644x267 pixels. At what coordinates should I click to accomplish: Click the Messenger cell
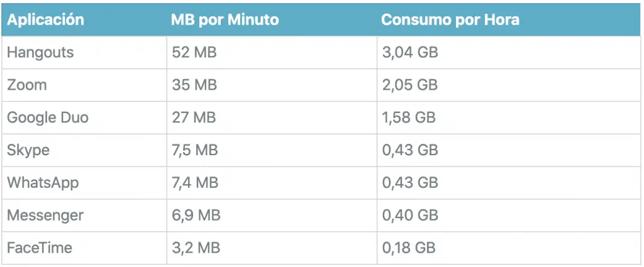(45, 215)
